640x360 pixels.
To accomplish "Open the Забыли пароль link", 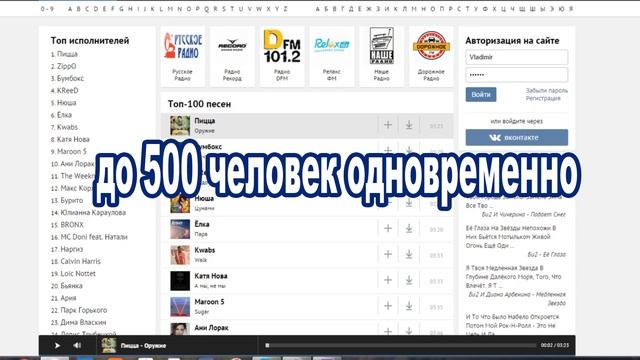I will point(547,91).
